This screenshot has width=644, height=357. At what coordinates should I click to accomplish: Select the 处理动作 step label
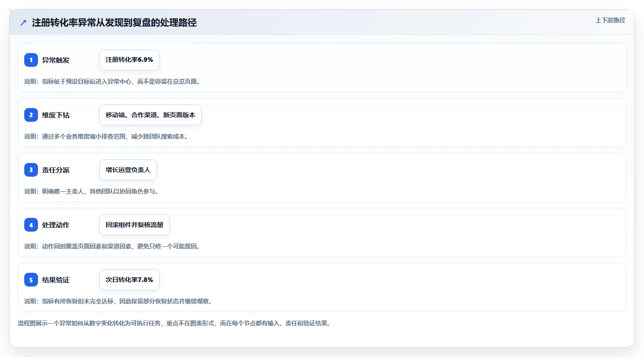(x=56, y=225)
